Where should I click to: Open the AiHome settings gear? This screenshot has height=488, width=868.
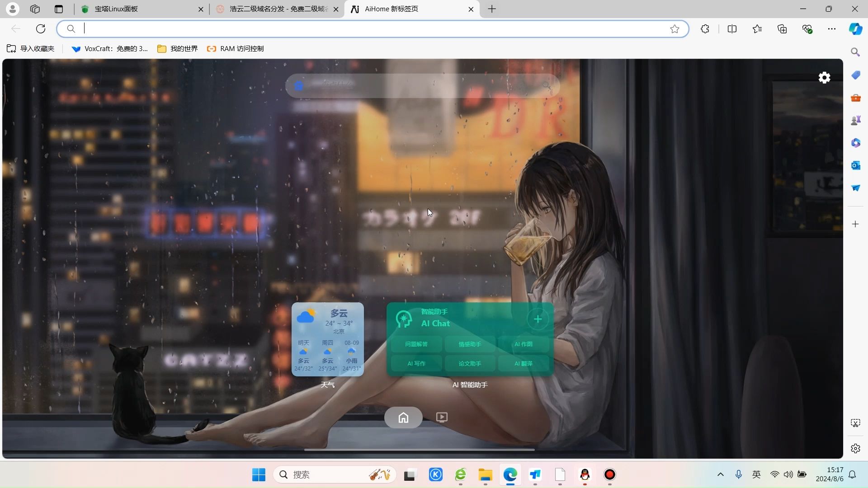[824, 78]
